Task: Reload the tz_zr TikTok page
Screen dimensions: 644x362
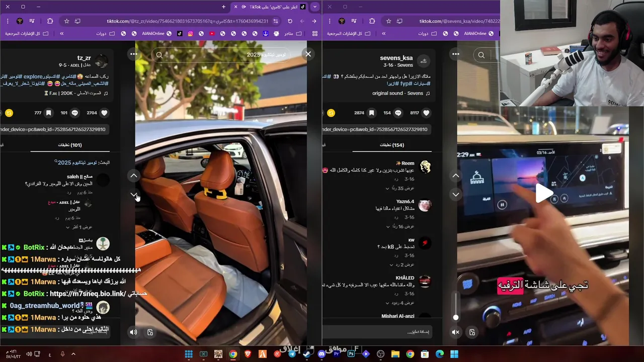Action: [x=290, y=21]
